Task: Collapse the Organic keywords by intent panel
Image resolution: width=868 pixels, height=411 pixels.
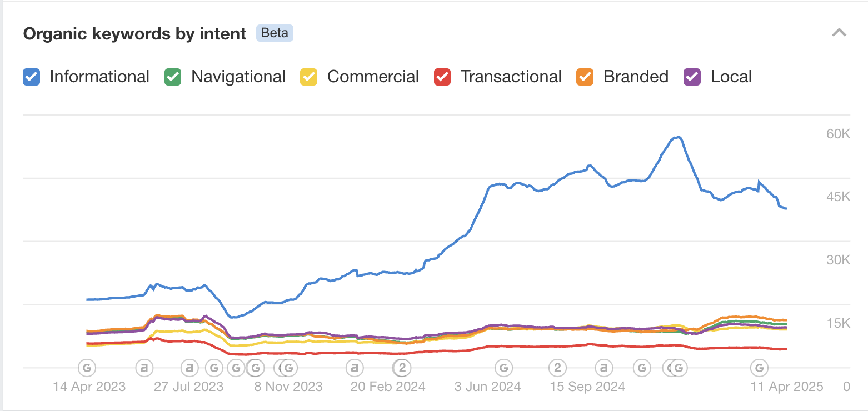Action: point(839,33)
